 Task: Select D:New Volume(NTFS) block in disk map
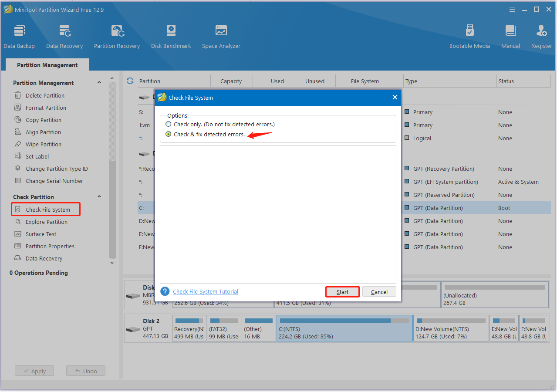[x=451, y=328]
